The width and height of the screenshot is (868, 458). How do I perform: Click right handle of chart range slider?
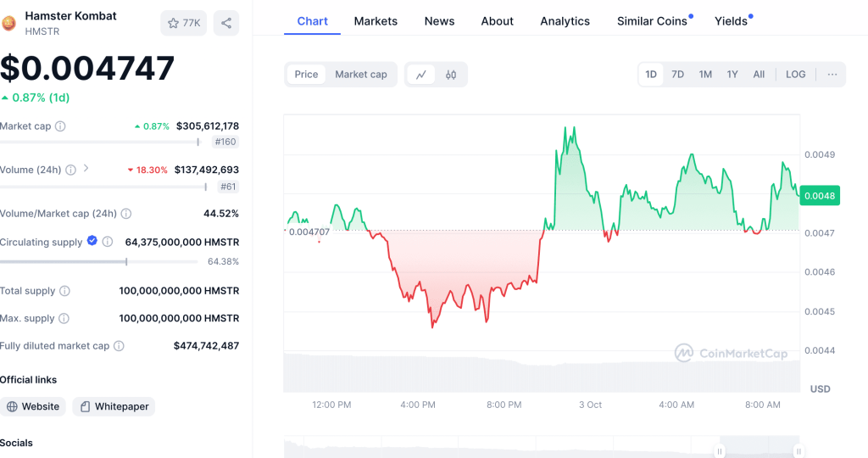pos(798,451)
